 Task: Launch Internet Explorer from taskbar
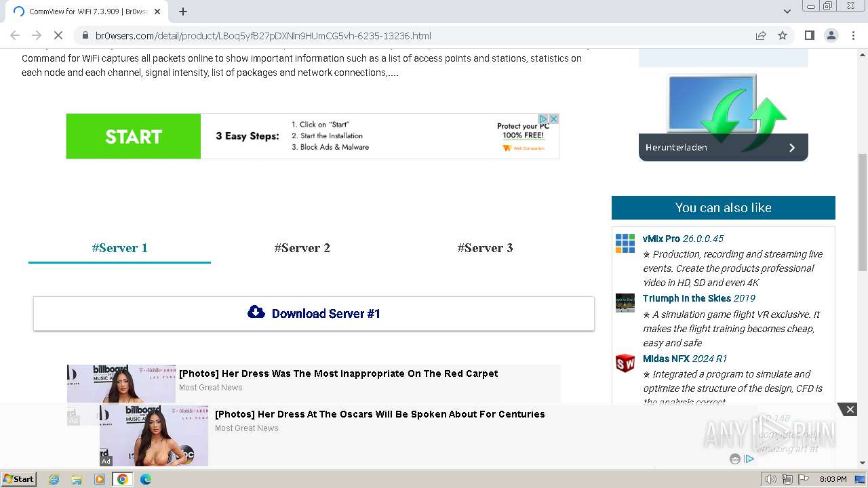[54, 479]
